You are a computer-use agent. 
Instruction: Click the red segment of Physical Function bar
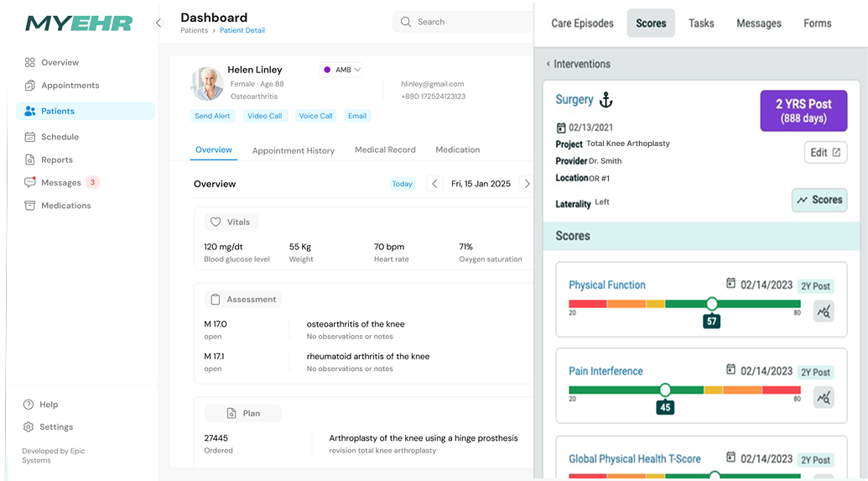click(588, 304)
